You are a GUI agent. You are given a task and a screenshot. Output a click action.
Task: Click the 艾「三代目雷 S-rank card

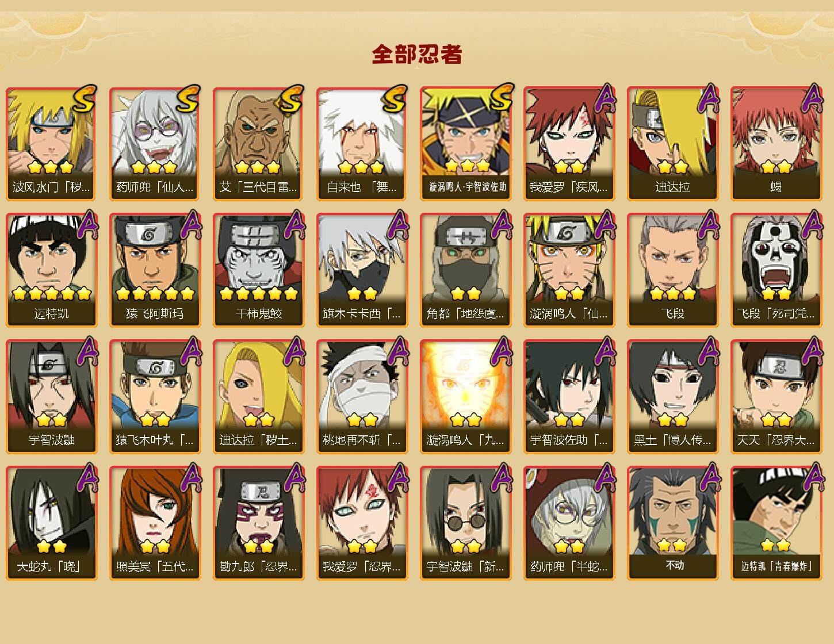click(259, 144)
